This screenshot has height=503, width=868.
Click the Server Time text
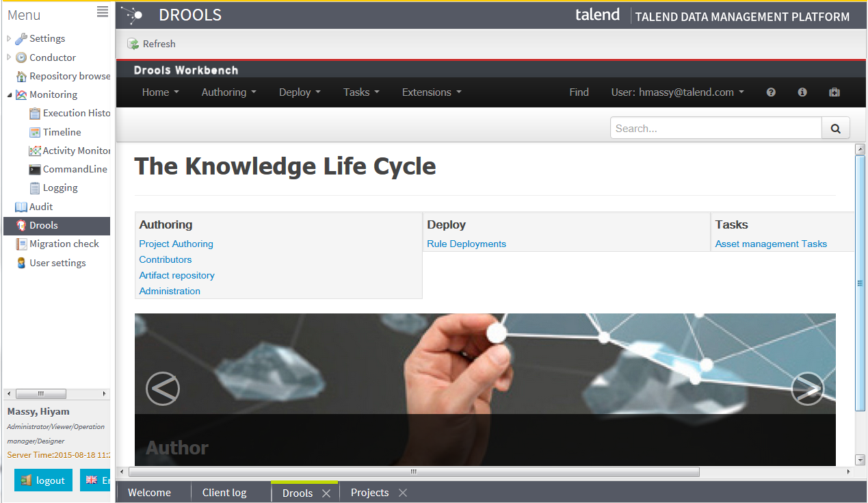[59, 455]
